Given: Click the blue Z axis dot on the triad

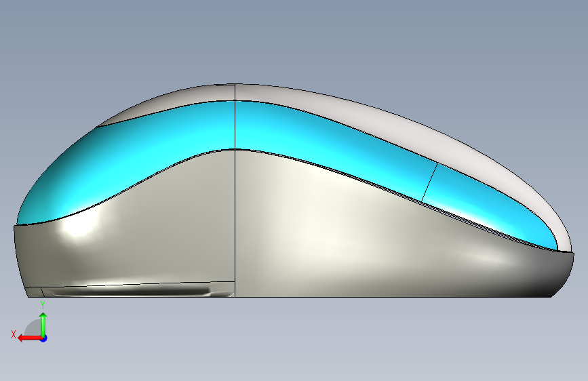Looking at the screenshot, I should pos(44,338).
